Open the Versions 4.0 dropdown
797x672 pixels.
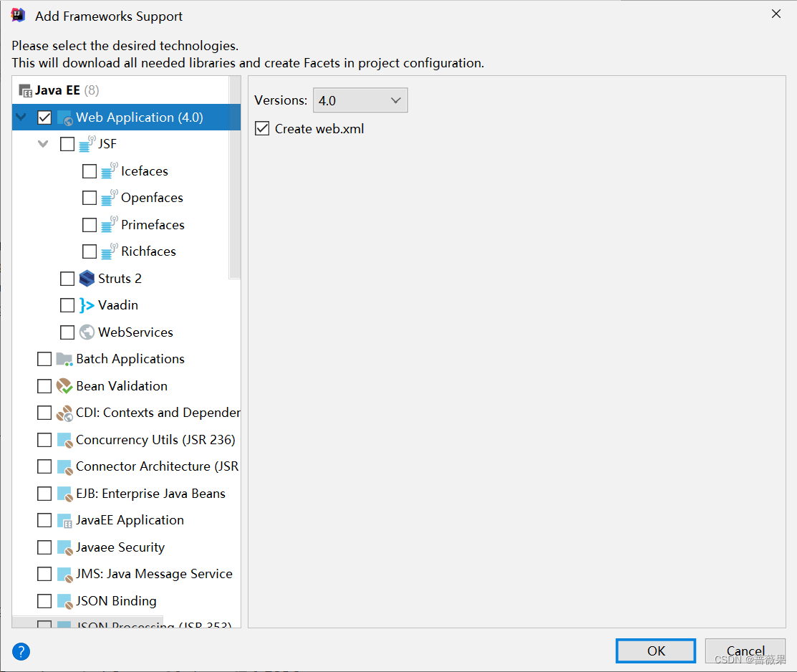coord(360,100)
